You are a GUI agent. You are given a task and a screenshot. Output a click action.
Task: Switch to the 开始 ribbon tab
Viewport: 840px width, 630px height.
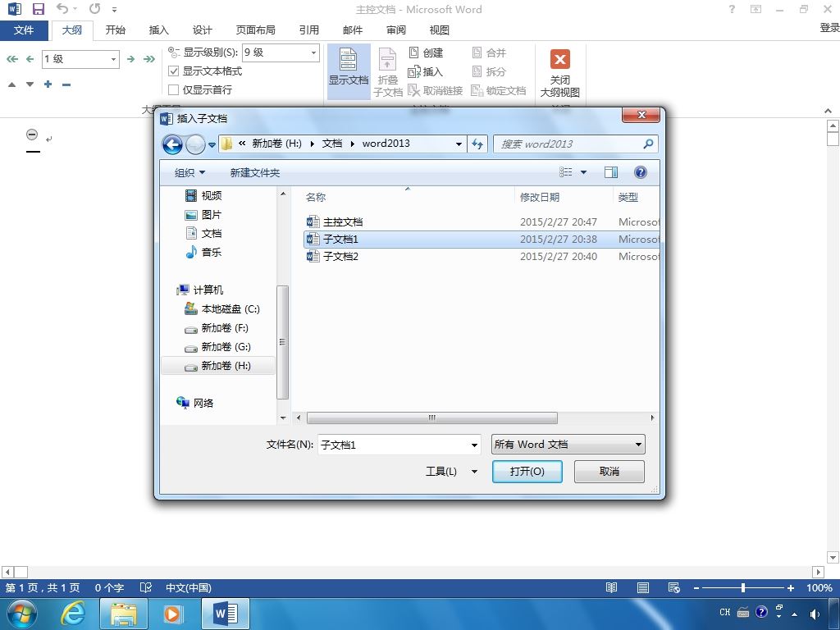(115, 30)
